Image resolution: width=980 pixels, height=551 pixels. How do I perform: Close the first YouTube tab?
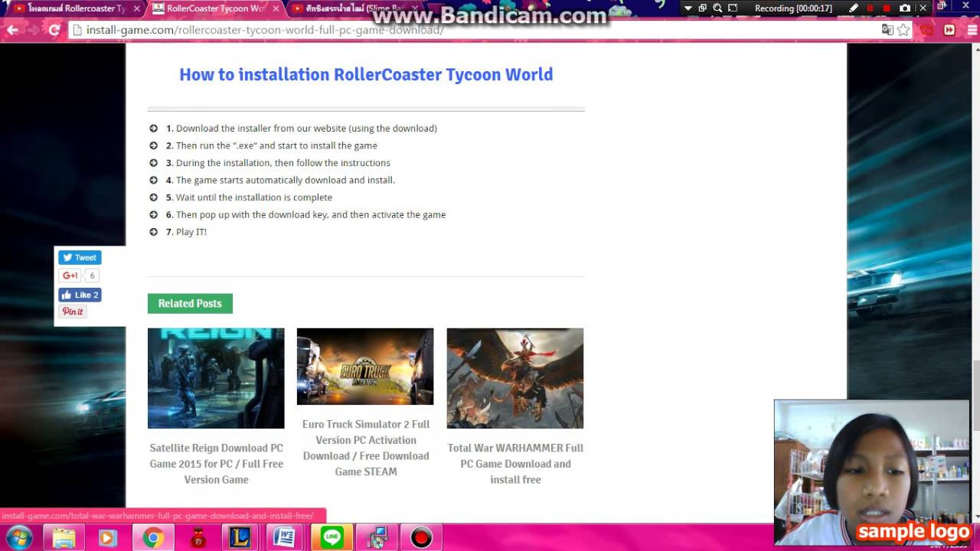click(x=137, y=8)
